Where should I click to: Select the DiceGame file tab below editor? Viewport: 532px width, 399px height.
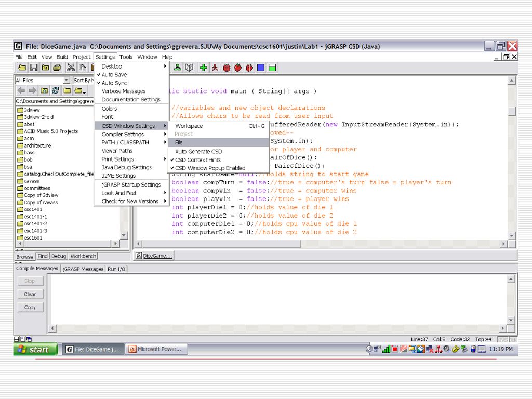(x=154, y=256)
